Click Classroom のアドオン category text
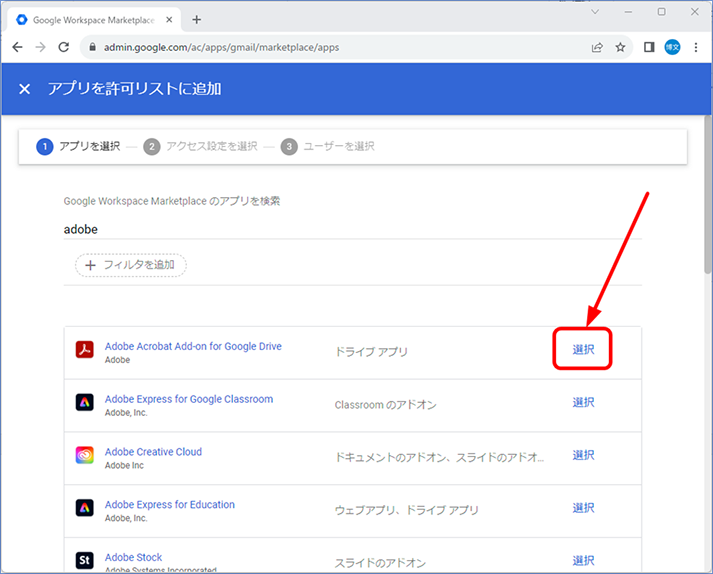The height and width of the screenshot is (574, 713). [x=386, y=404]
